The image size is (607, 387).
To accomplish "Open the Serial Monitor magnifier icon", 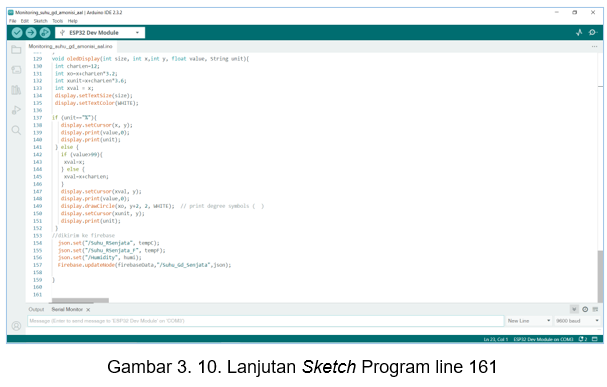I will click(x=593, y=33).
